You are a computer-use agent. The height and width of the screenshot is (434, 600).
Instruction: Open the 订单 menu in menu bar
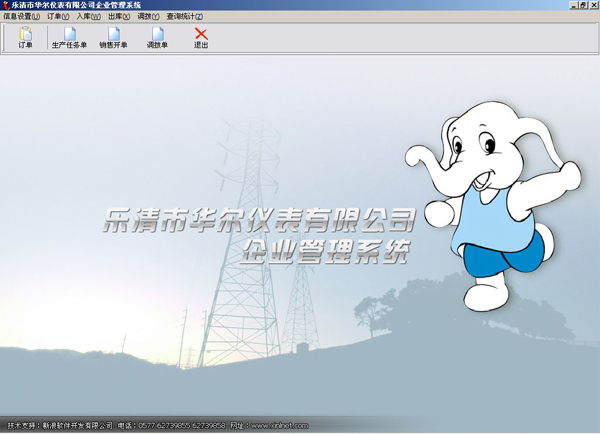click(59, 17)
